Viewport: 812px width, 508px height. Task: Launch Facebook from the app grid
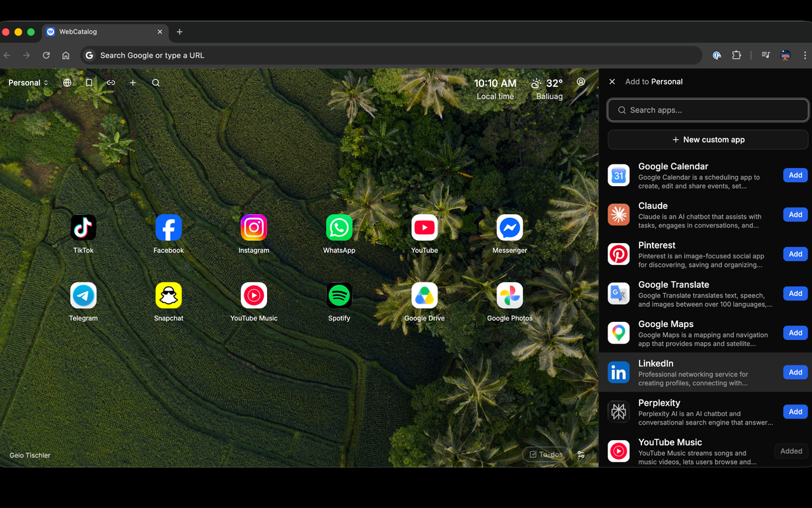pos(169,228)
